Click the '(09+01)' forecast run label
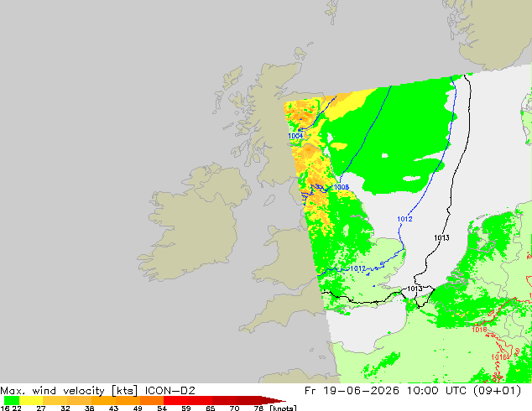 (498, 391)
